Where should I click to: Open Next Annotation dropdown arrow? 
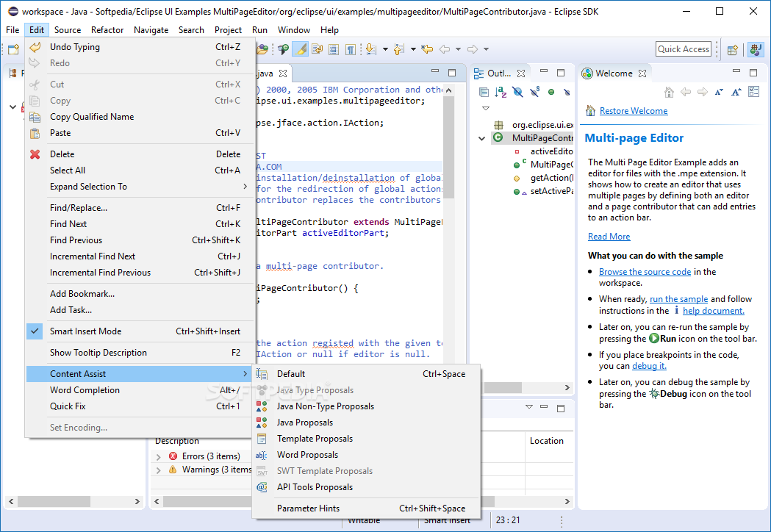(x=385, y=49)
